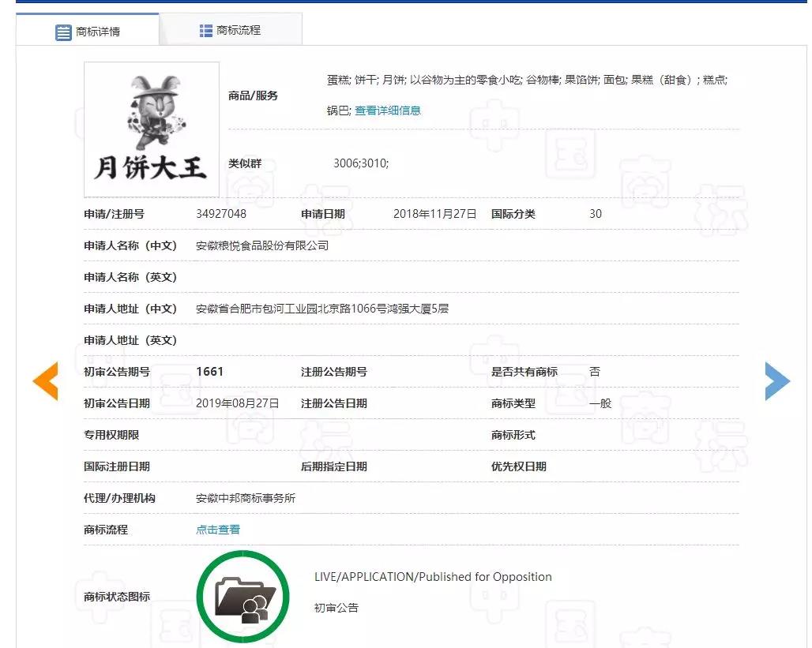Click the 初审公告日期 label

(117, 403)
